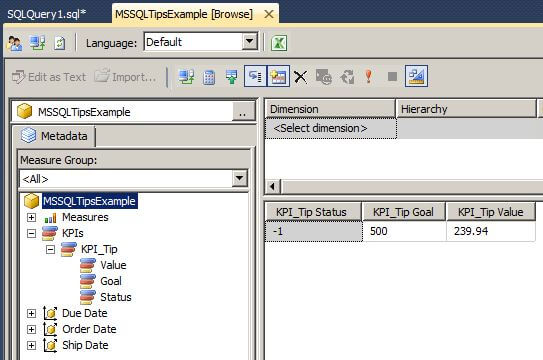Click the Cancel Query stop square icon
543x360 pixels.
point(392,76)
